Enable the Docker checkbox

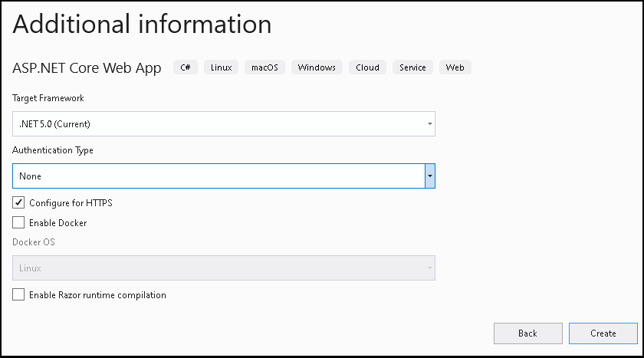coord(18,222)
